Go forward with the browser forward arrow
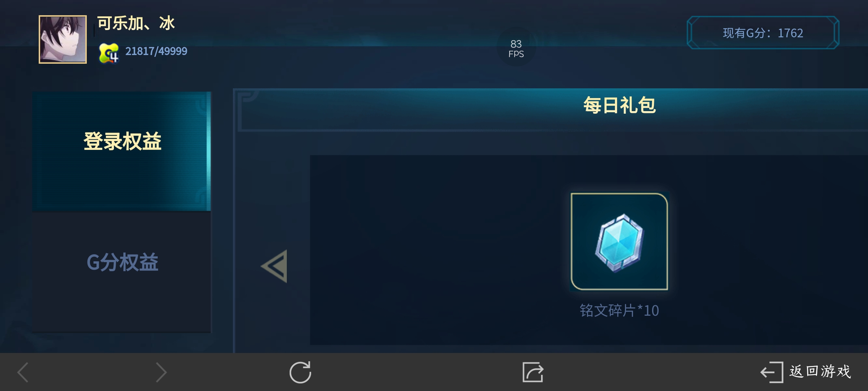The height and width of the screenshot is (391, 868). (161, 372)
